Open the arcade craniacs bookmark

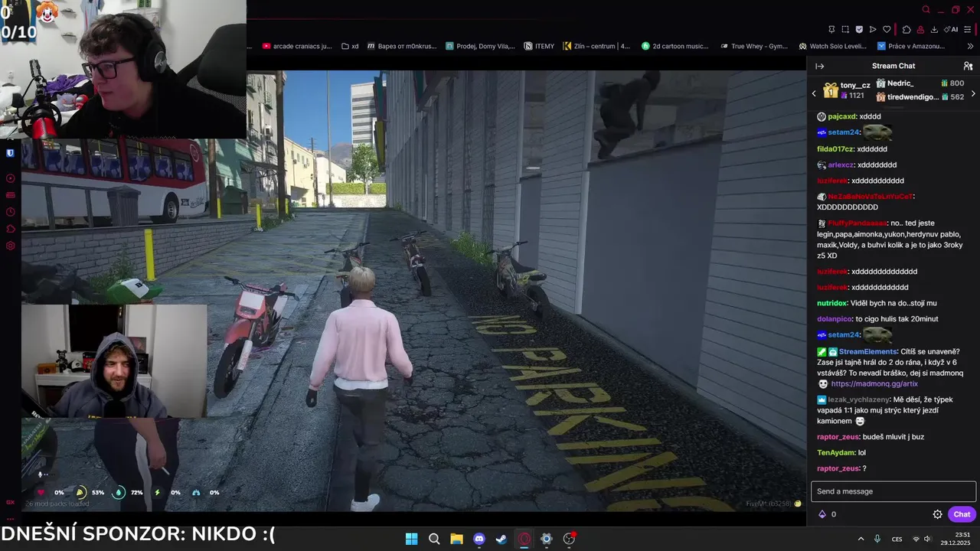click(297, 46)
